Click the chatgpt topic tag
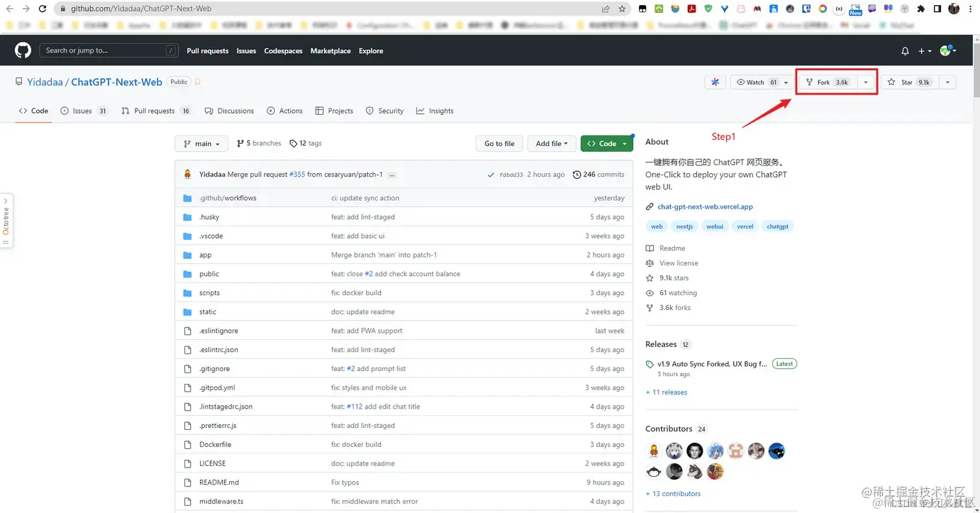Viewport: 980px width, 513px height. (x=777, y=226)
